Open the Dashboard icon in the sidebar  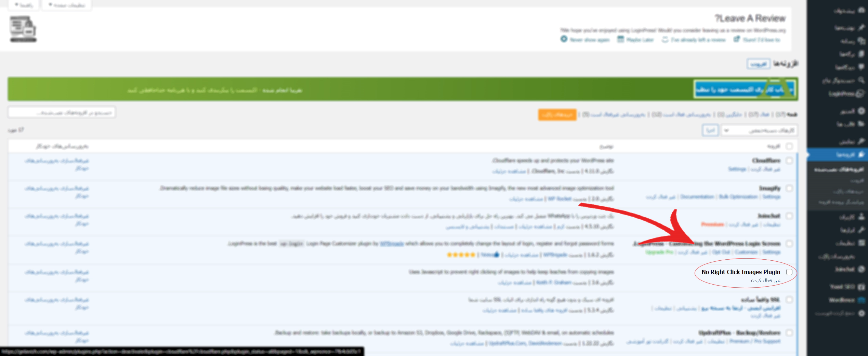click(862, 11)
